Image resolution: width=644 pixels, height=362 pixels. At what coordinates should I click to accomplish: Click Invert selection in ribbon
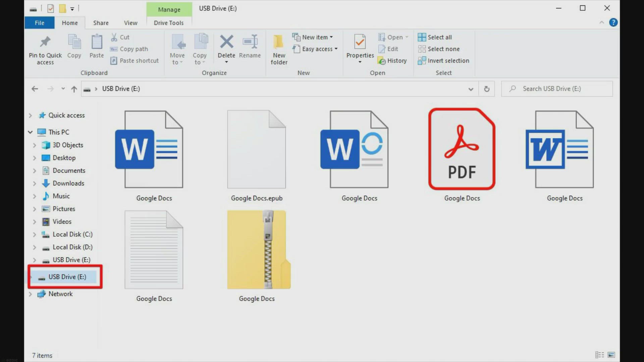443,61
